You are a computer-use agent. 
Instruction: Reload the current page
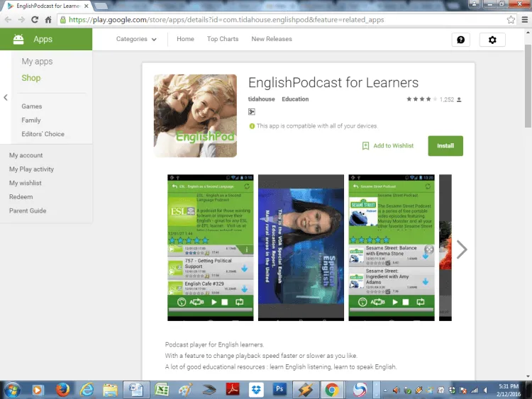(35, 20)
